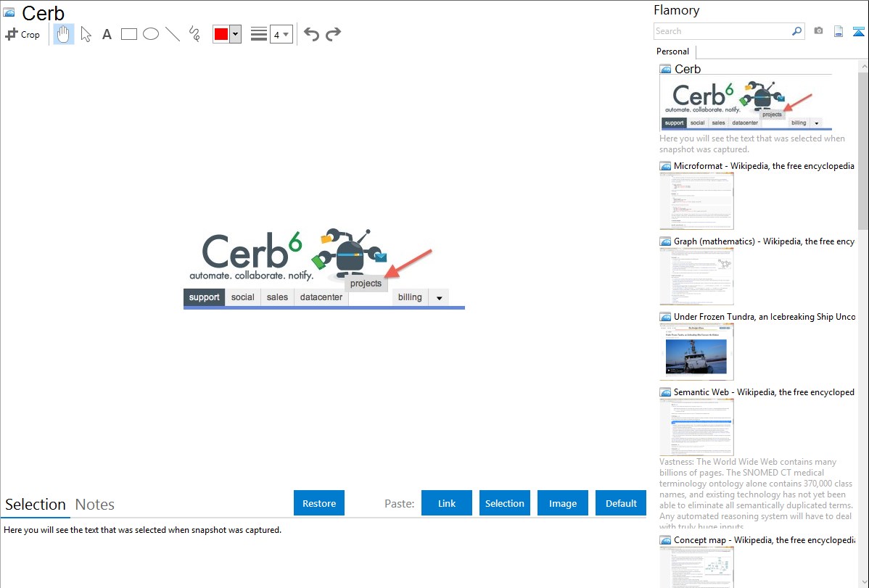Click the scrollbar up arrow in snapshot list
The height and width of the screenshot is (588, 869).
(x=863, y=67)
